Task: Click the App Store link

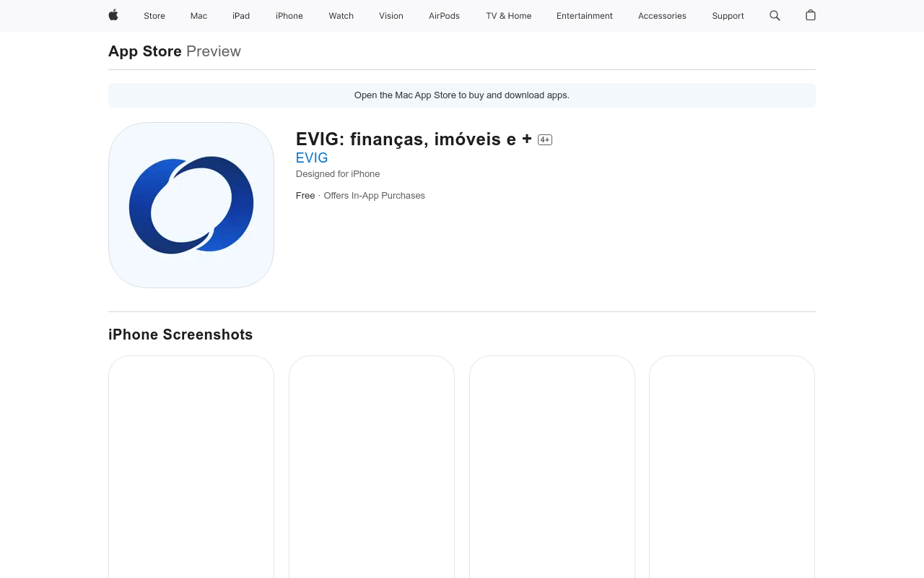Action: coord(144,51)
